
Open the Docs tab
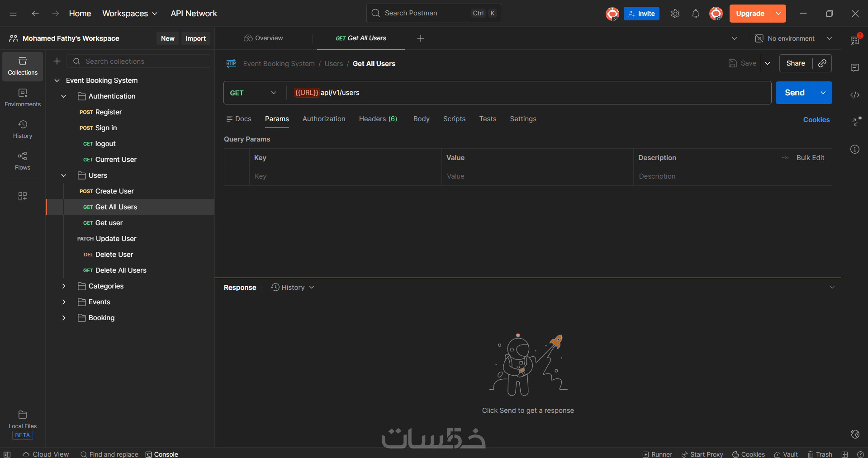(x=239, y=119)
